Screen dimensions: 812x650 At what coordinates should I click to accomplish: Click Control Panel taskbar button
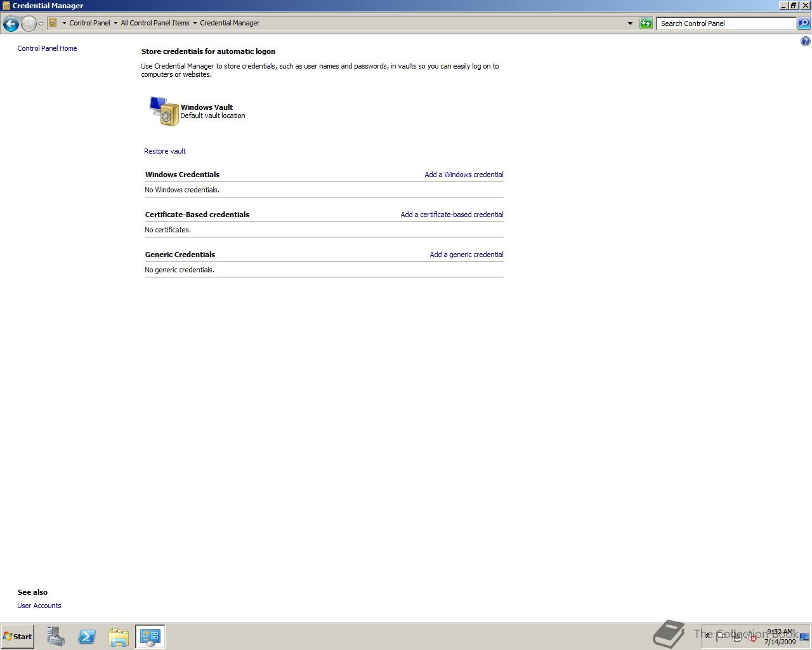tap(150, 637)
